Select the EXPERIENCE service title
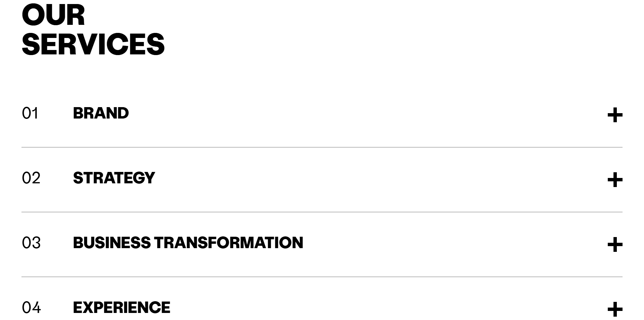 121,308
